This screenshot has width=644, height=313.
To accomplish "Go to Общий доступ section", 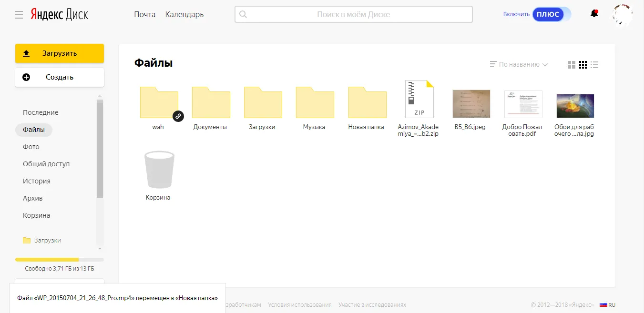I will pyautogui.click(x=46, y=164).
